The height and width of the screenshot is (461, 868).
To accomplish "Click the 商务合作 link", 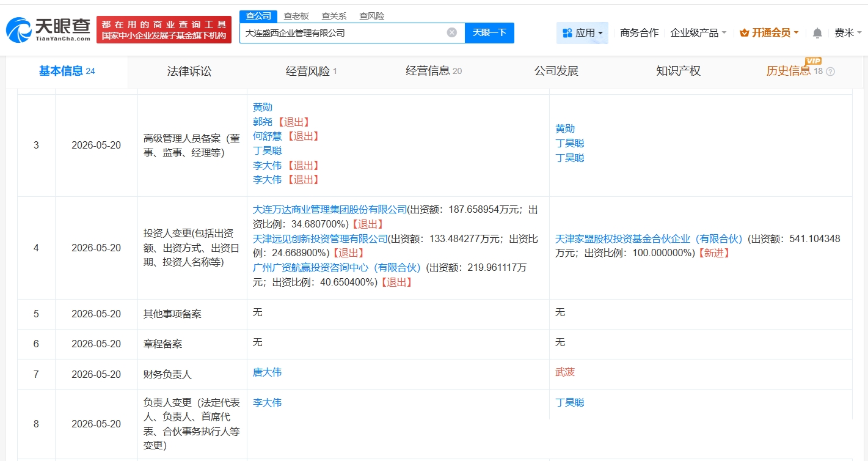I will coord(639,33).
